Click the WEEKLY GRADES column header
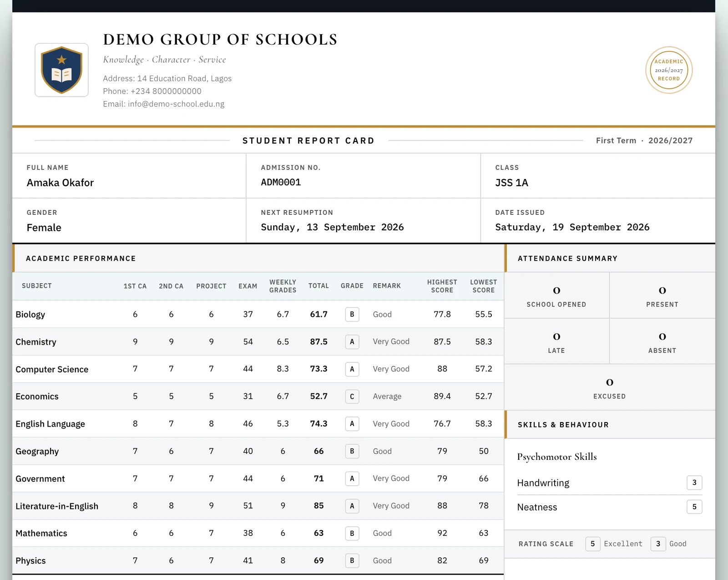The image size is (728, 580). point(283,286)
